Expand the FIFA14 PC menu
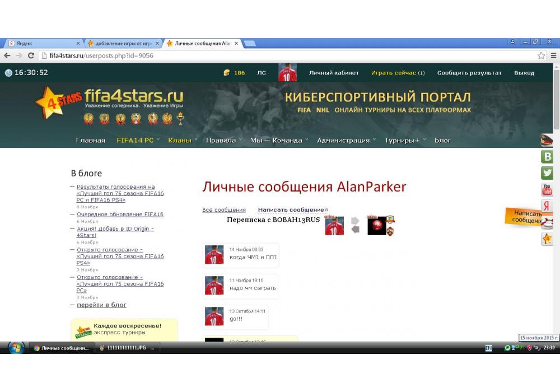The image size is (560, 392). click(138, 141)
